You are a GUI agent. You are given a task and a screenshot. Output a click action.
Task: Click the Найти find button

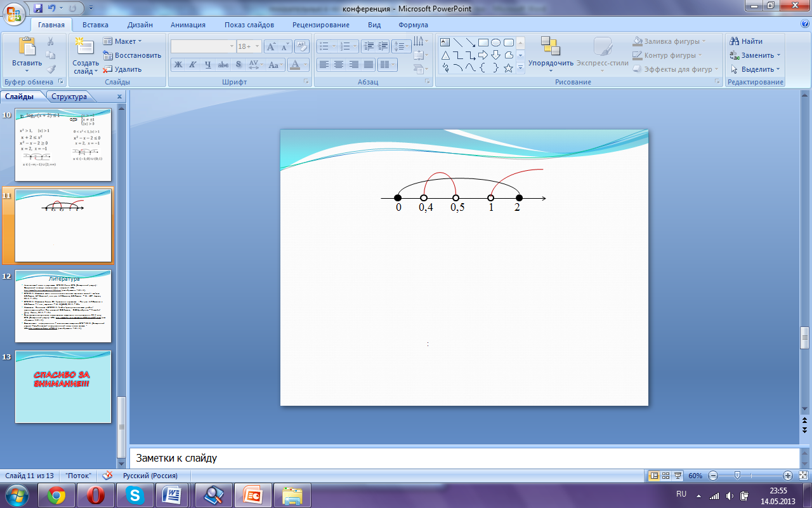pyautogui.click(x=746, y=41)
